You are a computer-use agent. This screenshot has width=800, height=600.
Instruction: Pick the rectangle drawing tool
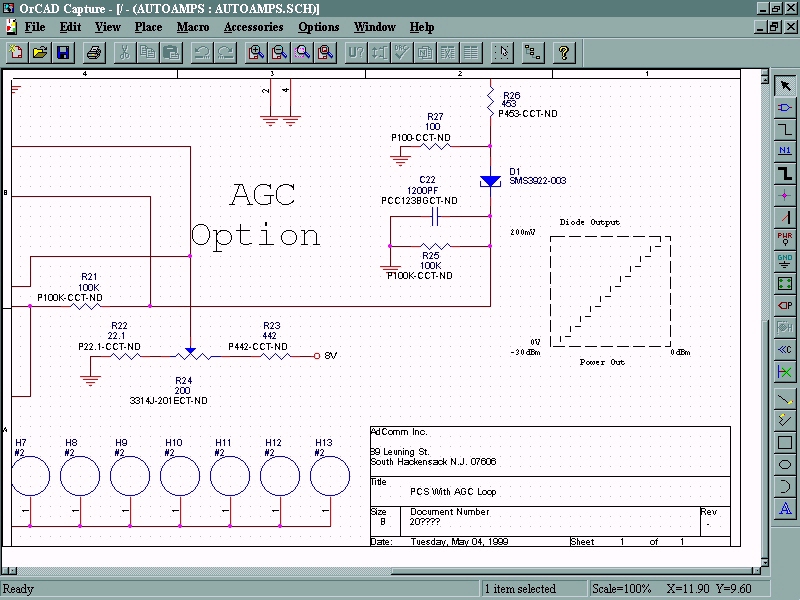point(785,442)
